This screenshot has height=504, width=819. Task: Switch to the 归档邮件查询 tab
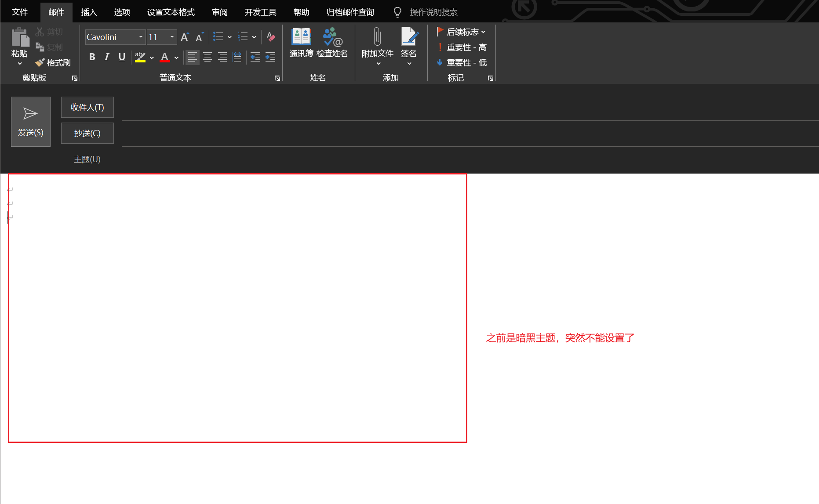[350, 12]
